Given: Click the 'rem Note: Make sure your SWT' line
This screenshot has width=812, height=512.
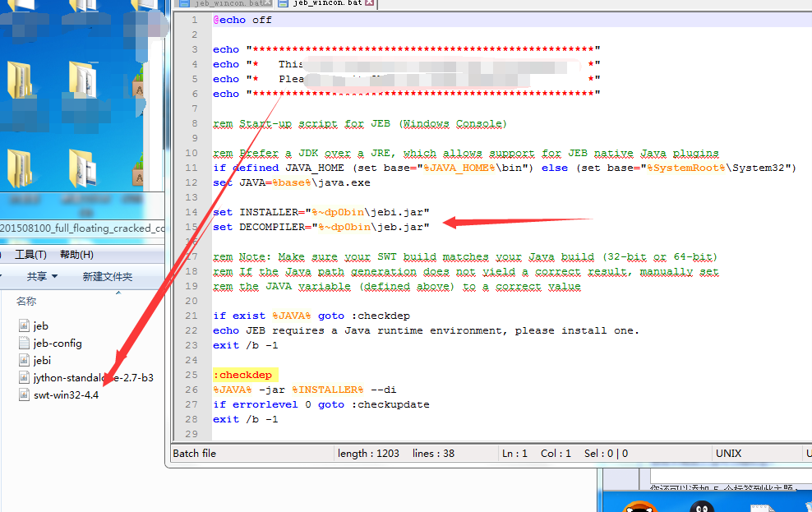Looking at the screenshot, I should pos(465,256).
